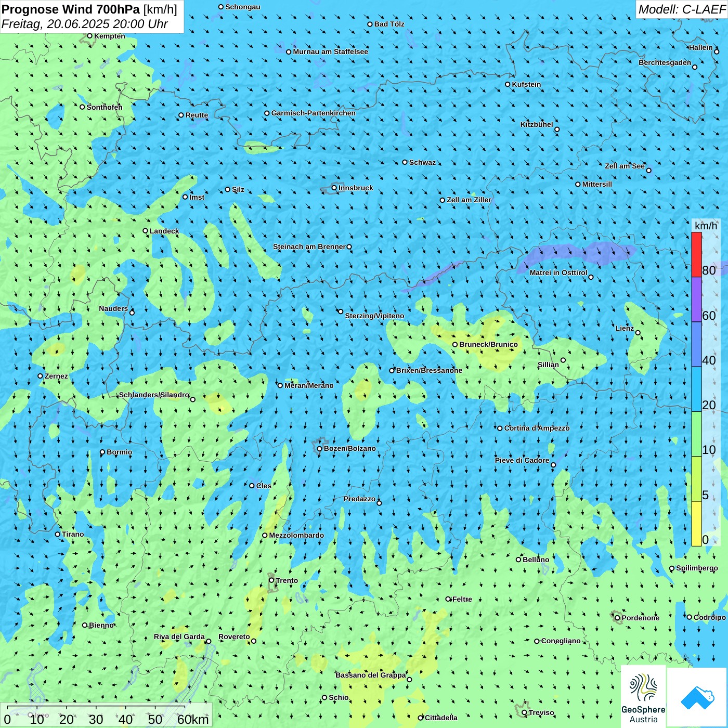The width and height of the screenshot is (728, 728).
Task: Click the purple 60 km/h legend swatch
Action: coord(696,300)
